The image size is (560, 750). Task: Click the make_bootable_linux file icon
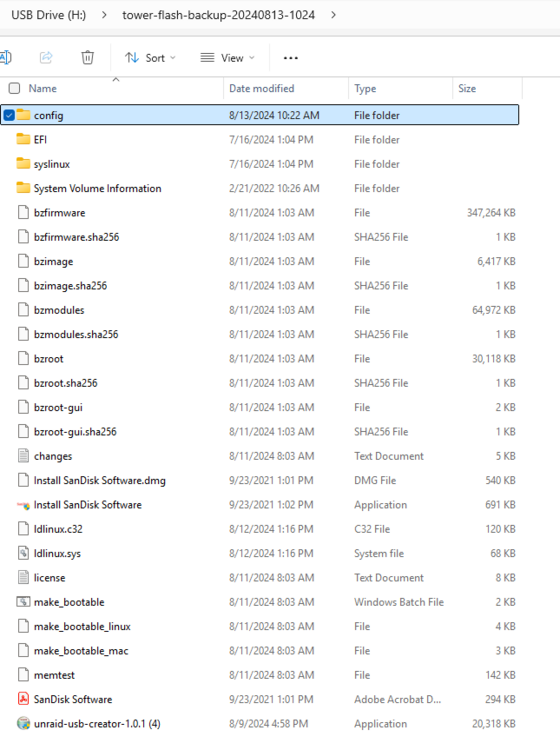coord(23,626)
